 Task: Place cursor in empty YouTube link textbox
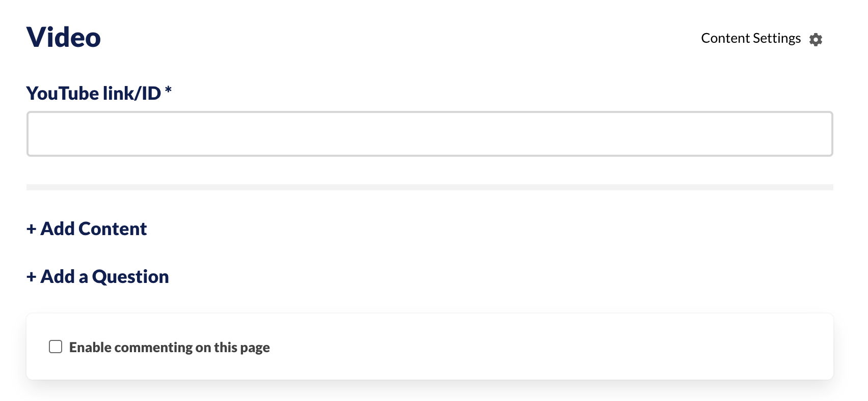click(430, 134)
